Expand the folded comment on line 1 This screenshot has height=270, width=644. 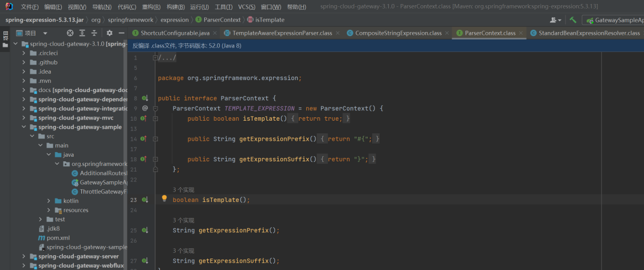pos(155,58)
